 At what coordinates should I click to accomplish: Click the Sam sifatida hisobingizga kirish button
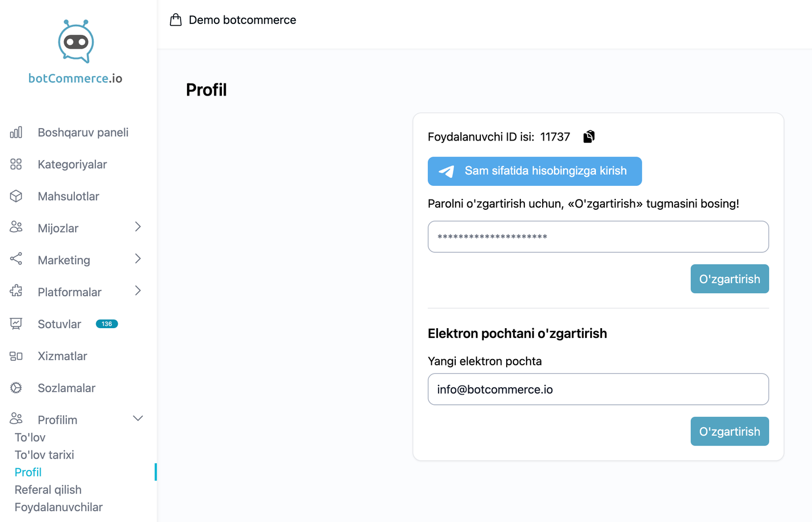pyautogui.click(x=535, y=171)
